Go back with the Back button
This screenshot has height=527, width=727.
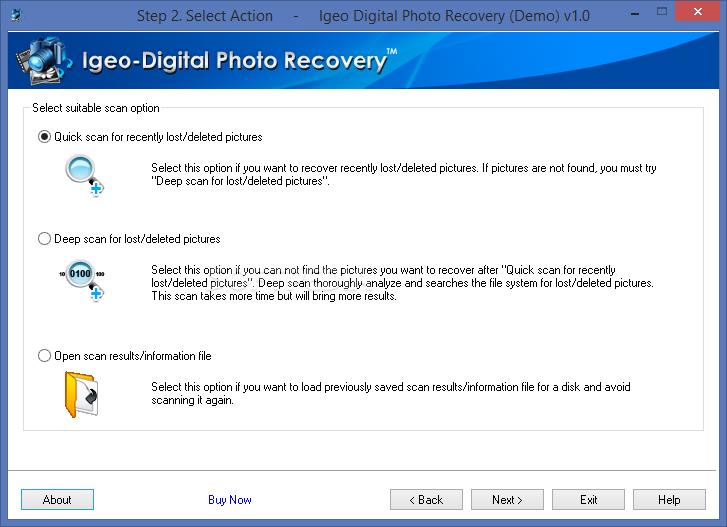[x=426, y=500]
